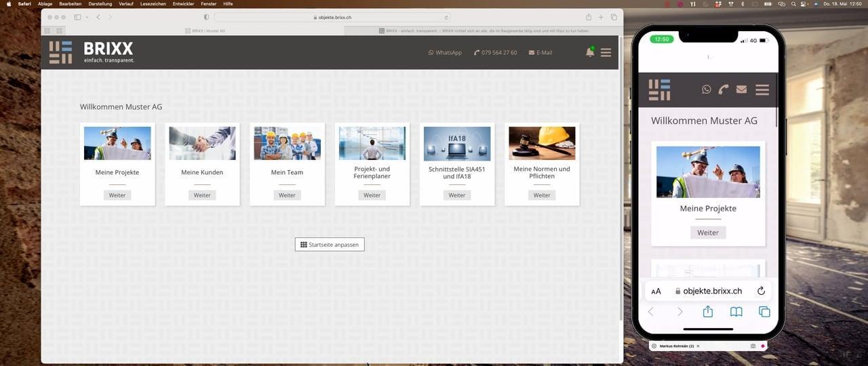The width and height of the screenshot is (868, 366).
Task: Open the Bearbeiten menu
Action: (70, 3)
